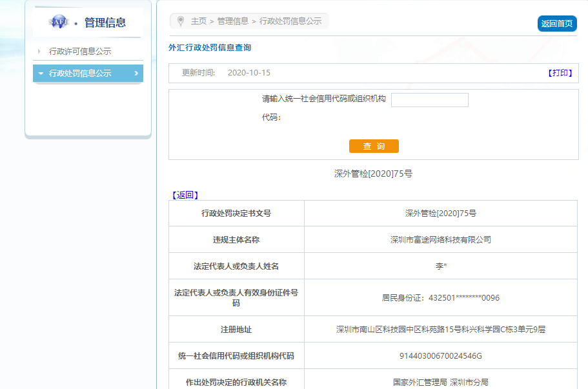This screenshot has width=588, height=389.
Task: Open the 行政许可信息公示 sidebar menu item
Action: coord(80,52)
